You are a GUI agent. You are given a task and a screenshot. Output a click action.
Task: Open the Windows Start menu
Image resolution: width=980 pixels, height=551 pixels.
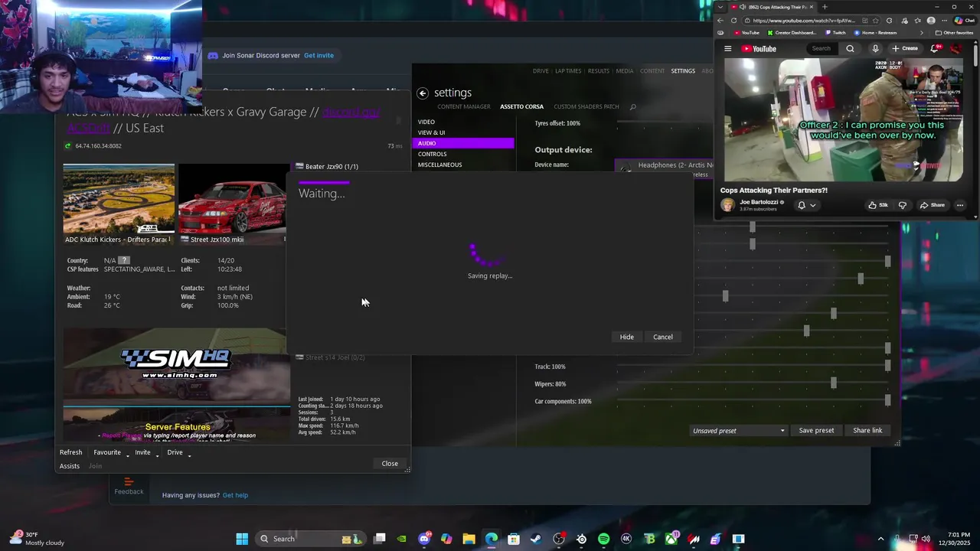click(x=242, y=539)
